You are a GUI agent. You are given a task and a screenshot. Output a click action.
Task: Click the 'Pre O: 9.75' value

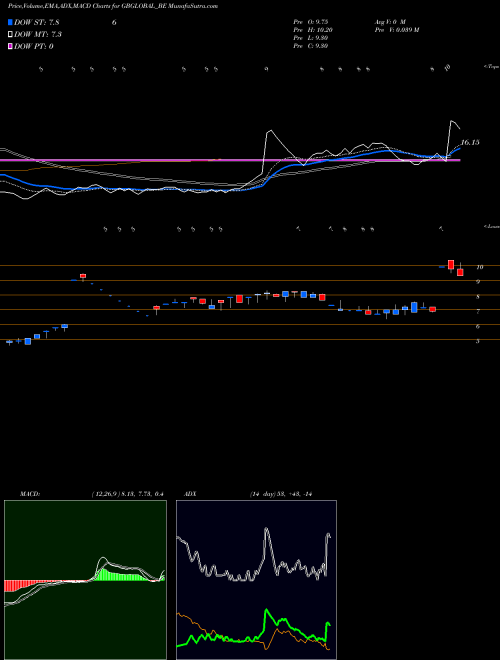point(311,21)
